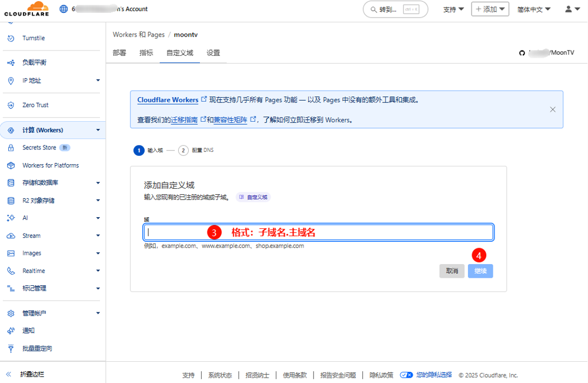Open Turnstile from the sidebar icon
The image size is (588, 383).
tap(11, 38)
